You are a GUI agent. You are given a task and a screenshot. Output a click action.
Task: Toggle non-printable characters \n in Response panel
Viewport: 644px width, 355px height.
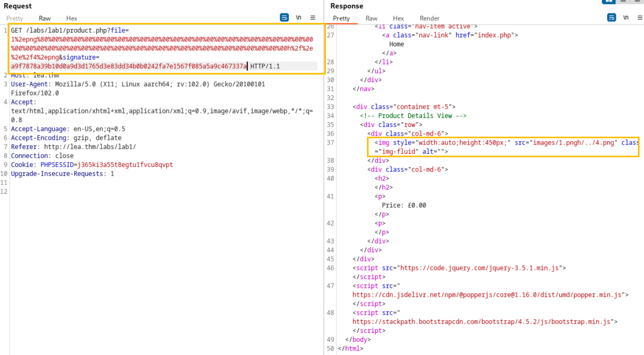point(626,18)
